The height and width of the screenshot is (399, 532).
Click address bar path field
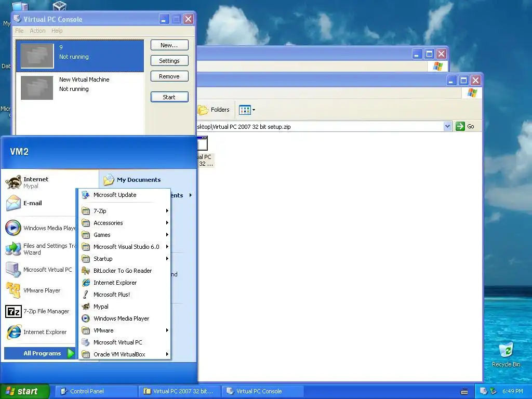(320, 127)
